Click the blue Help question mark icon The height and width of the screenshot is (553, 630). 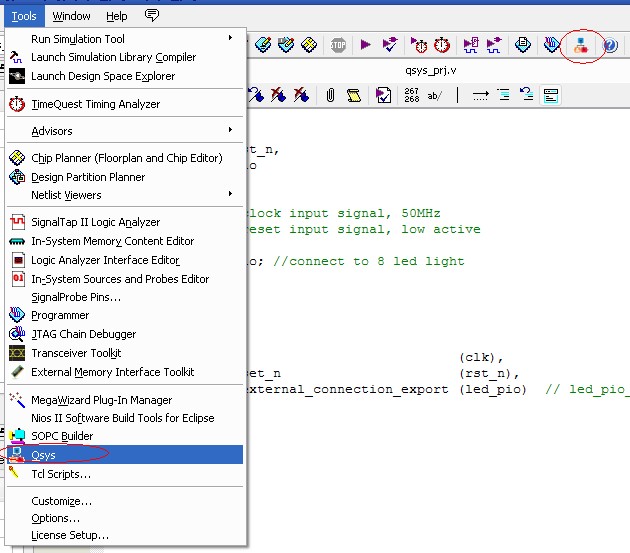610,45
